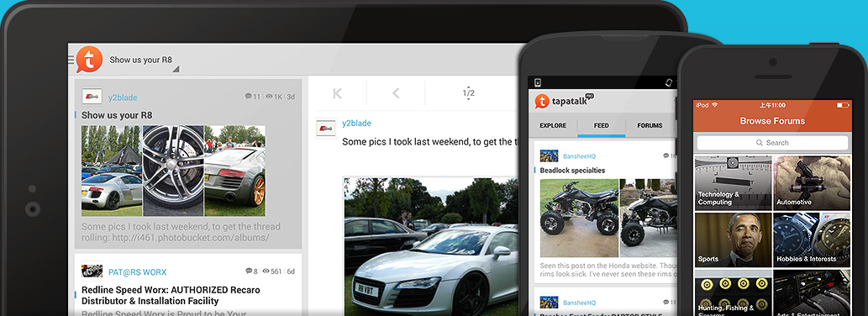Expand the 'Show us your R8' title dropdown
The height and width of the screenshot is (316, 868).
click(x=176, y=69)
